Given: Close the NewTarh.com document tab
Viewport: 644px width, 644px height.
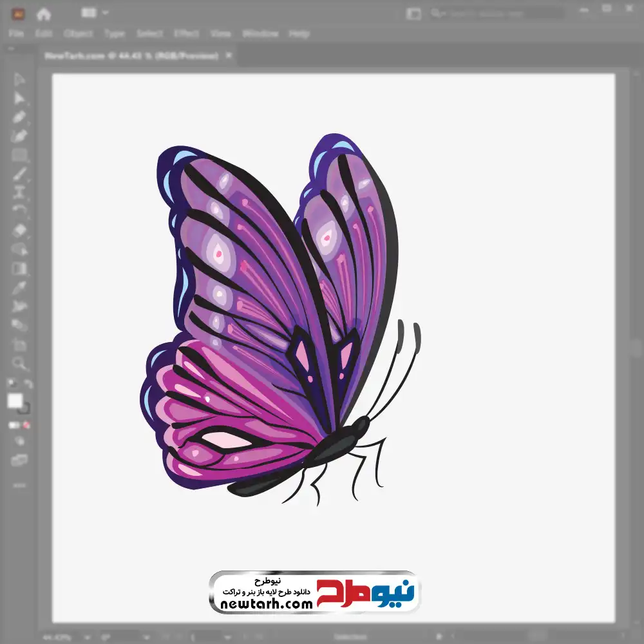Looking at the screenshot, I should pos(228,56).
